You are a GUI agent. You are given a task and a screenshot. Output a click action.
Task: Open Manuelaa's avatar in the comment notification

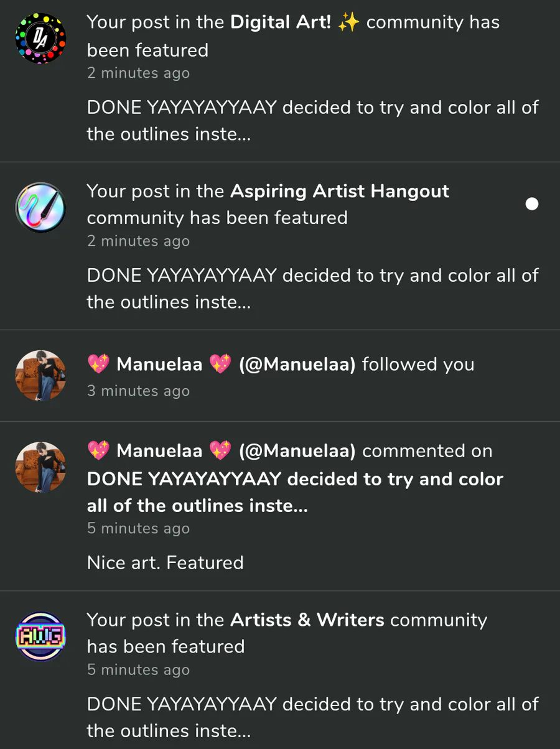click(40, 467)
